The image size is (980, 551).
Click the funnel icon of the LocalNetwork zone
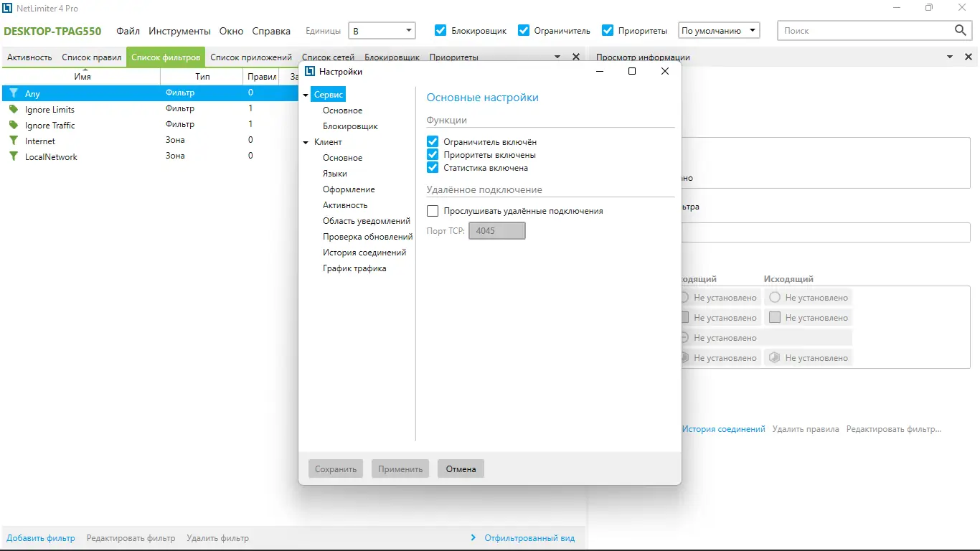point(13,156)
